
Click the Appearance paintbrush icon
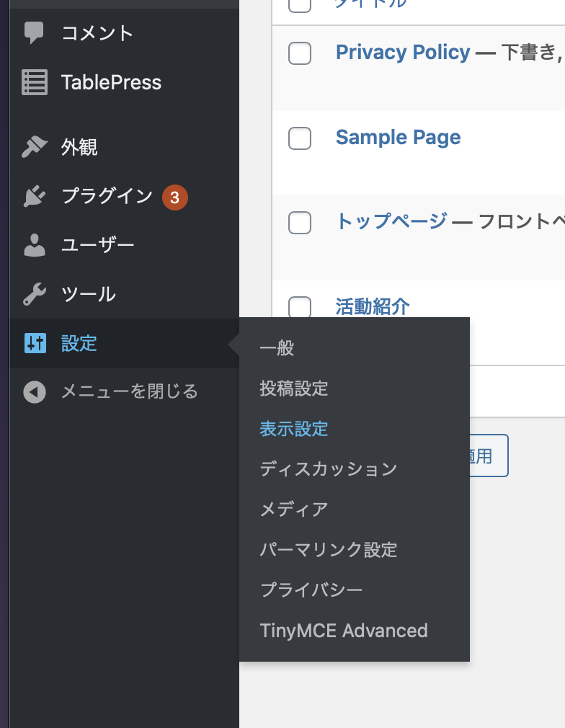pos(35,147)
